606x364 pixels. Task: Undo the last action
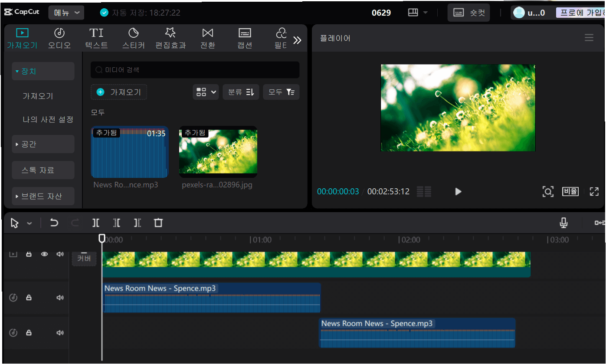click(x=54, y=223)
